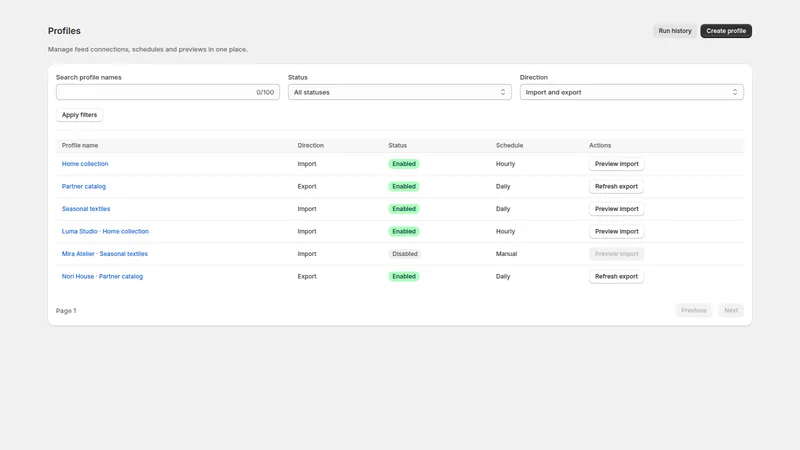This screenshot has height=450, width=800.
Task: Open the Status dropdown showing All statuses
Action: point(399,92)
